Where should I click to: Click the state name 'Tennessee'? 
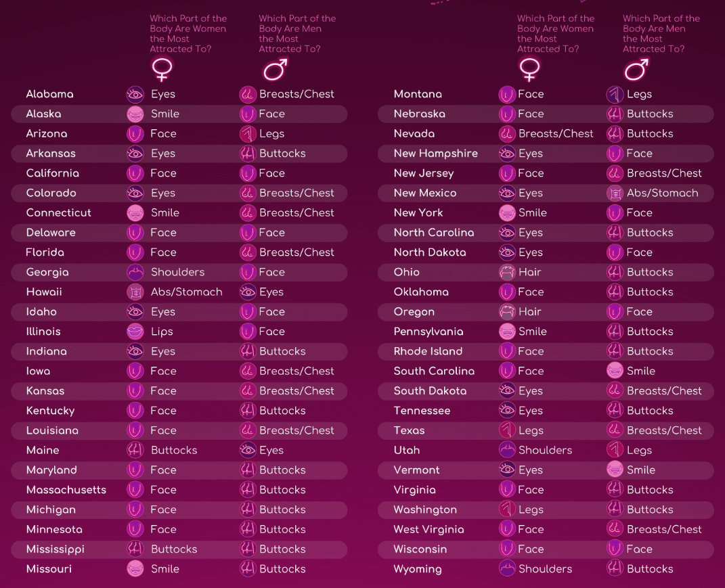(422, 411)
